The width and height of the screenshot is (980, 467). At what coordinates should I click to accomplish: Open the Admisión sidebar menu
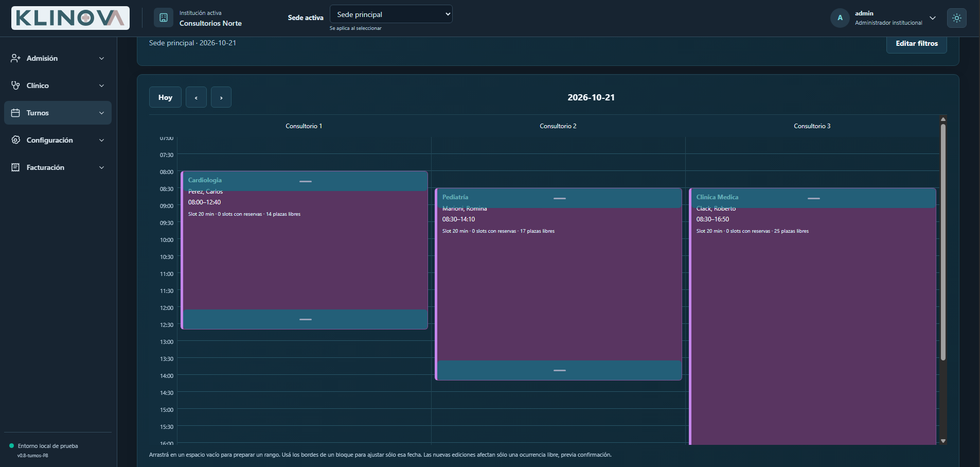click(x=58, y=58)
